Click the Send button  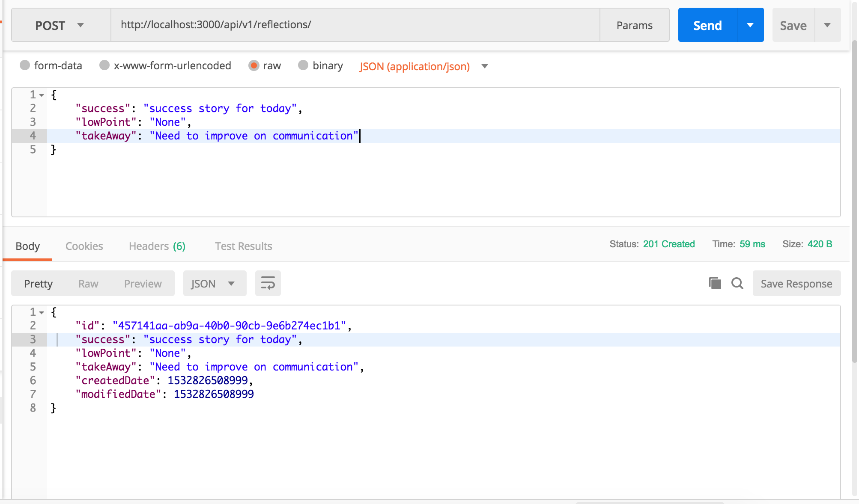click(707, 25)
